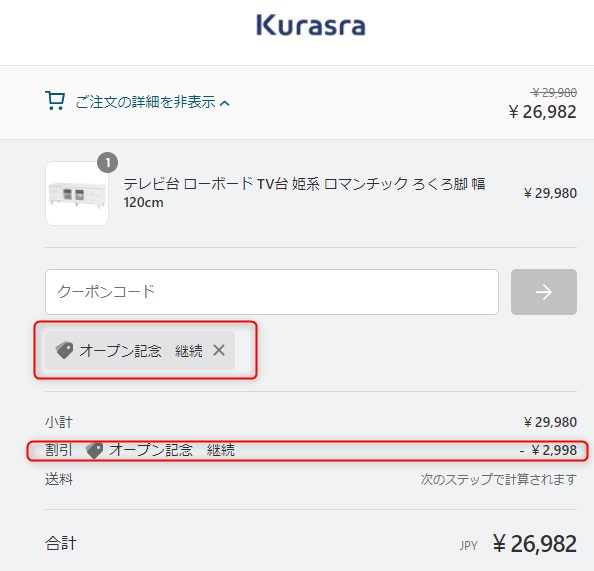Click the tag icon in 割引 row
The width and height of the screenshot is (594, 571).
tap(94, 451)
